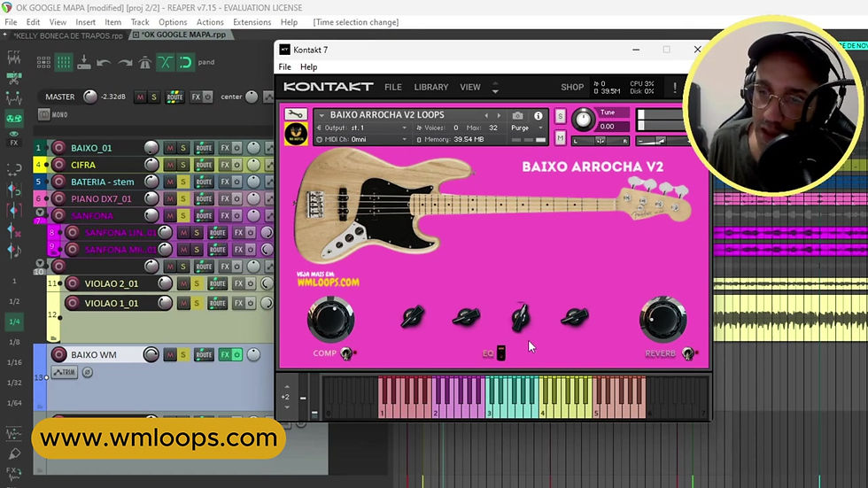Viewport: 868px width, 488px height.
Task: Click the Kontakt snapshot camera icon
Action: pyautogui.click(x=517, y=116)
